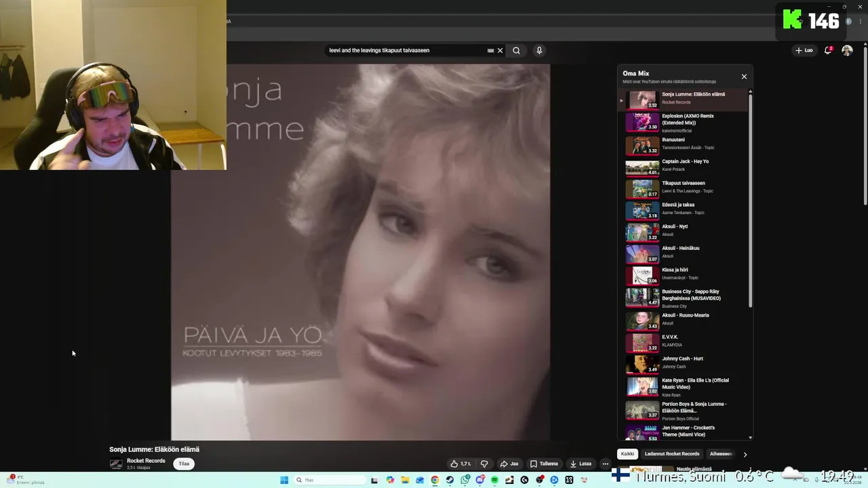This screenshot has width=868, height=488.
Task: Show more filter chips with the right arrow
Action: (745, 454)
